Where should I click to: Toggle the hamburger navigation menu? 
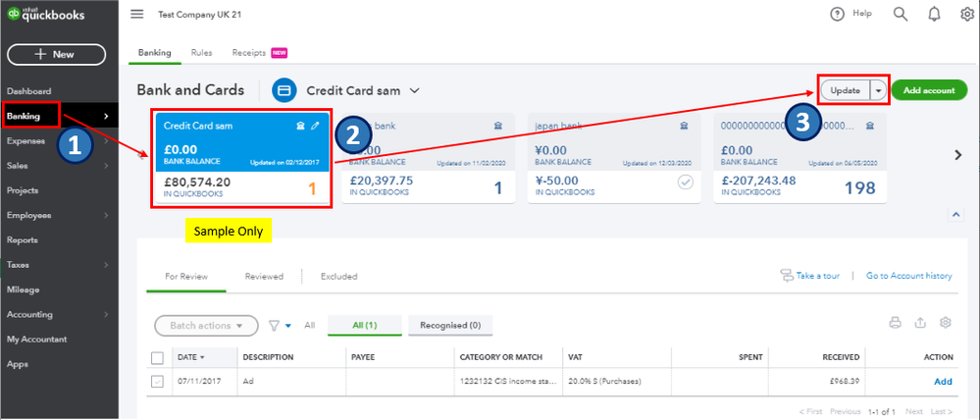[137, 15]
